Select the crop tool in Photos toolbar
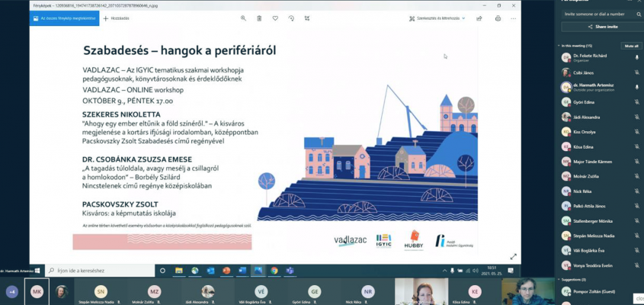644x305 pixels. (x=309, y=18)
